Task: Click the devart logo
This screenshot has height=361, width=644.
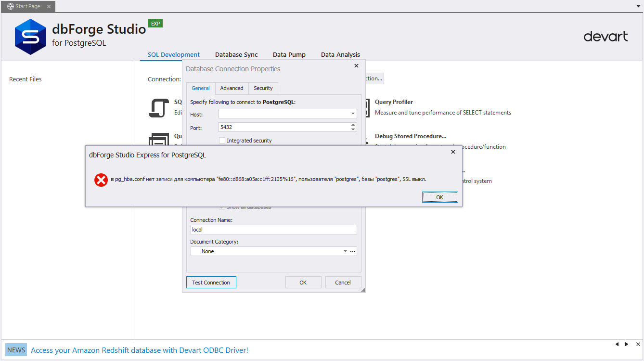Action: [x=605, y=37]
